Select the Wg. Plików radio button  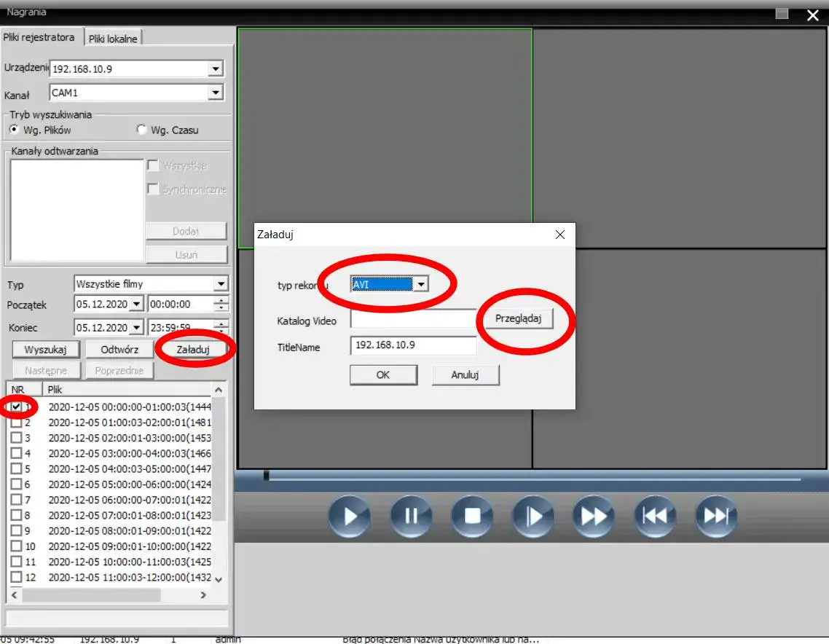click(15, 130)
